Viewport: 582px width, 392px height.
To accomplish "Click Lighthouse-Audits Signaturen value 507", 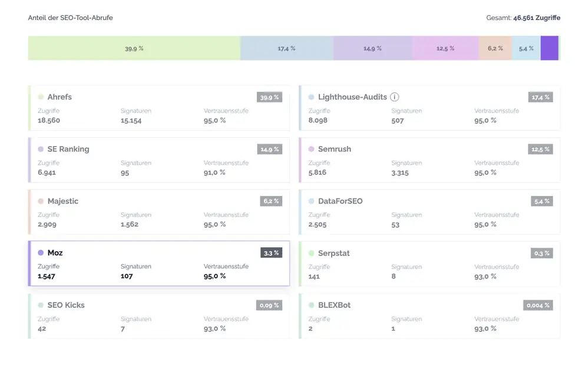I will pos(397,120).
